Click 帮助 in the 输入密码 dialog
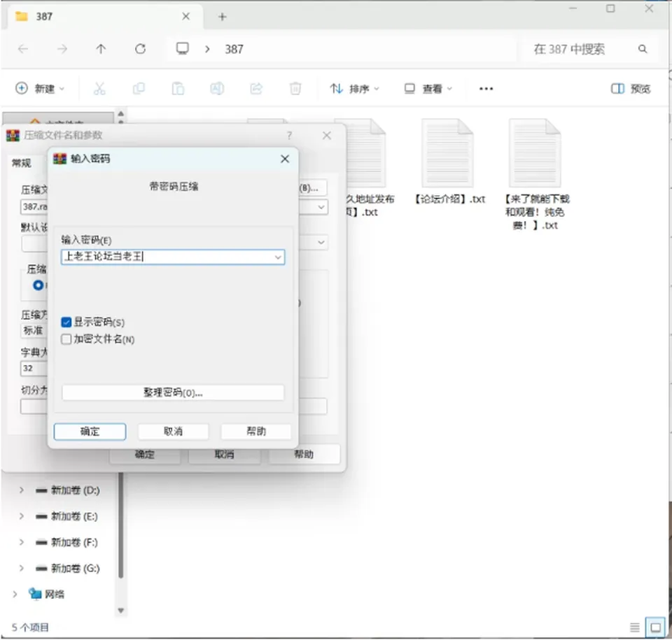 point(256,432)
